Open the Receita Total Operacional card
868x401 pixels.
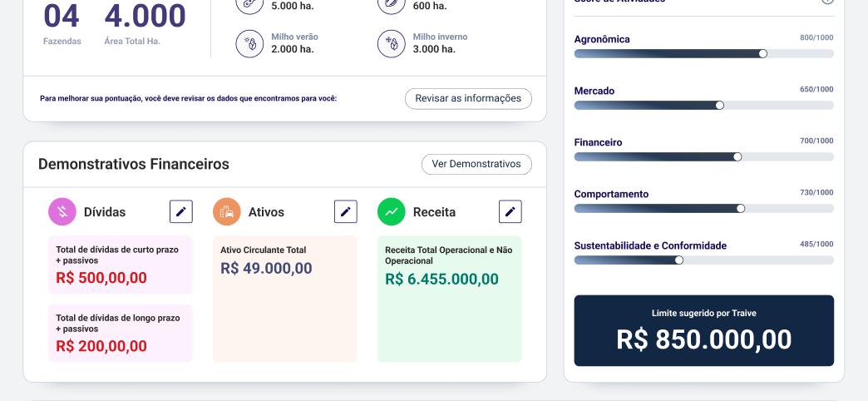pos(450,300)
